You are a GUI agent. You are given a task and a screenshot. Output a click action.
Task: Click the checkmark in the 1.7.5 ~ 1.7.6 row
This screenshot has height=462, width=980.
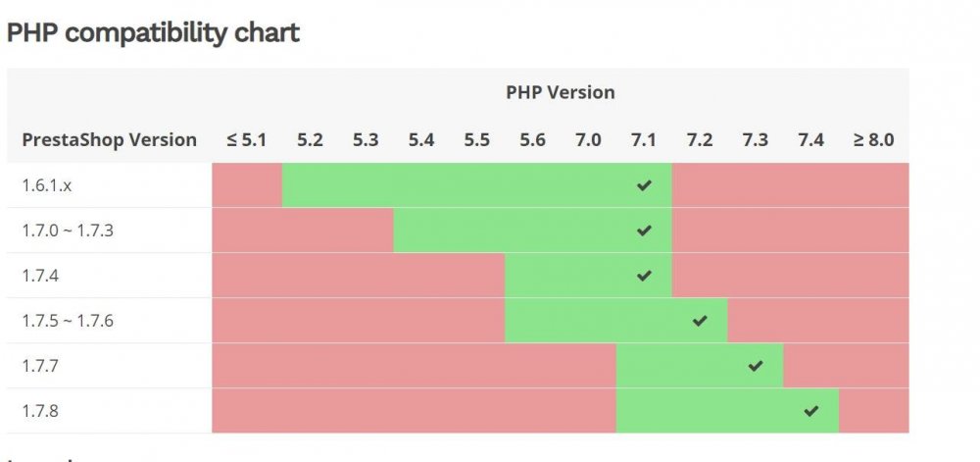click(700, 321)
